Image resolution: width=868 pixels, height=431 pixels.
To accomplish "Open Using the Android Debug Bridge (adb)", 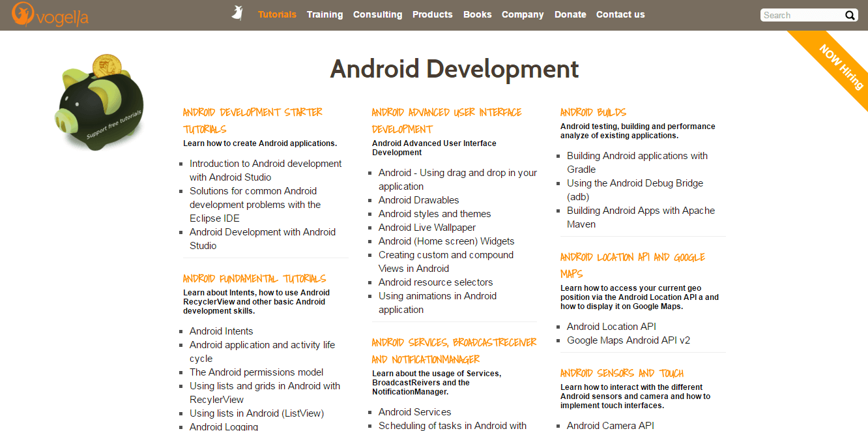I will pyautogui.click(x=635, y=190).
